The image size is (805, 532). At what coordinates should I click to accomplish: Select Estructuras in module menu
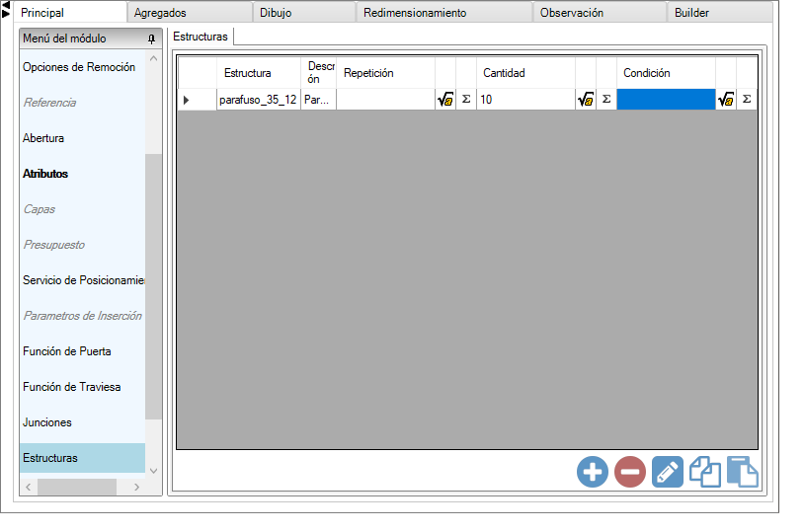tap(82, 458)
